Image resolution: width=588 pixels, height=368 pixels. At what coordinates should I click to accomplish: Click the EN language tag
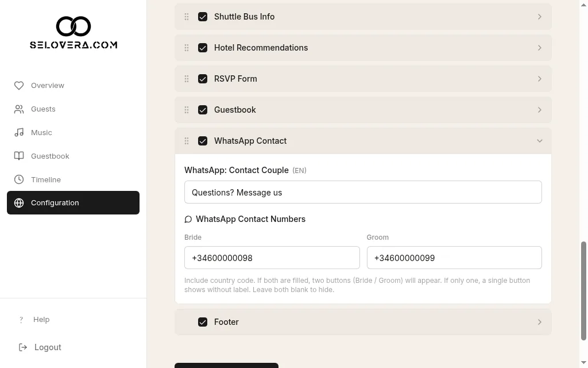point(299,170)
